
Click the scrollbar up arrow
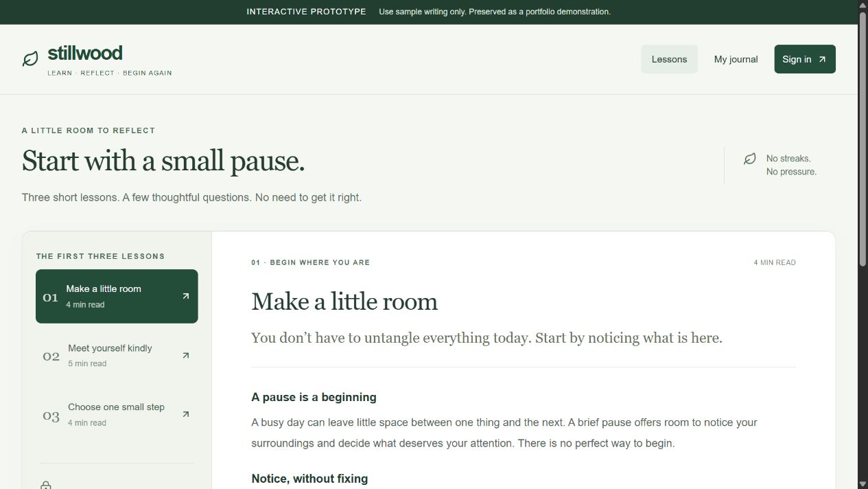[x=863, y=5]
